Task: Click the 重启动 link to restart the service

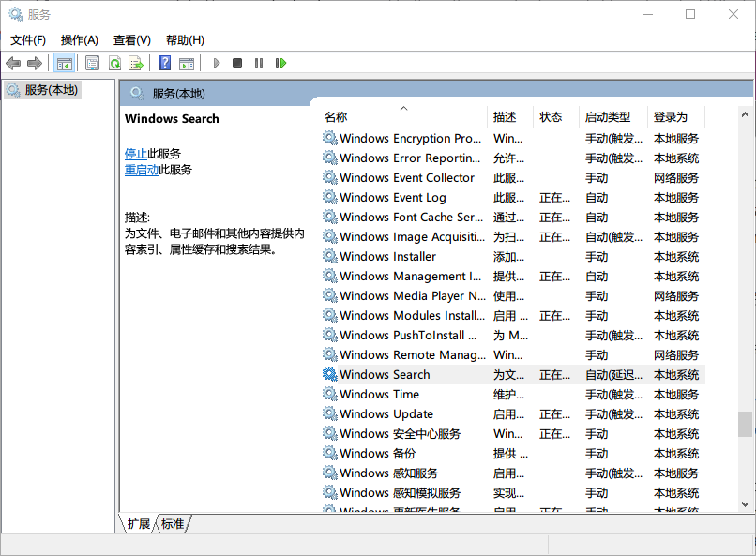Action: click(x=142, y=170)
